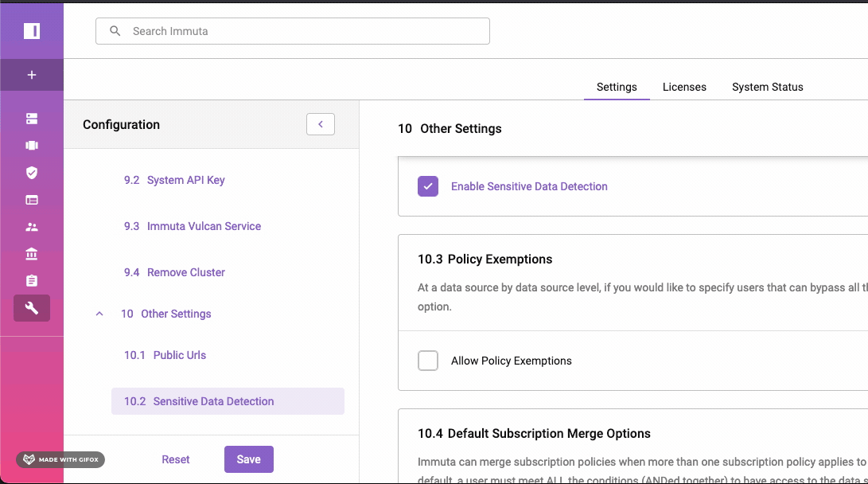Reset the configuration changes
Screen dimensions: 868x484
pyautogui.click(x=176, y=459)
